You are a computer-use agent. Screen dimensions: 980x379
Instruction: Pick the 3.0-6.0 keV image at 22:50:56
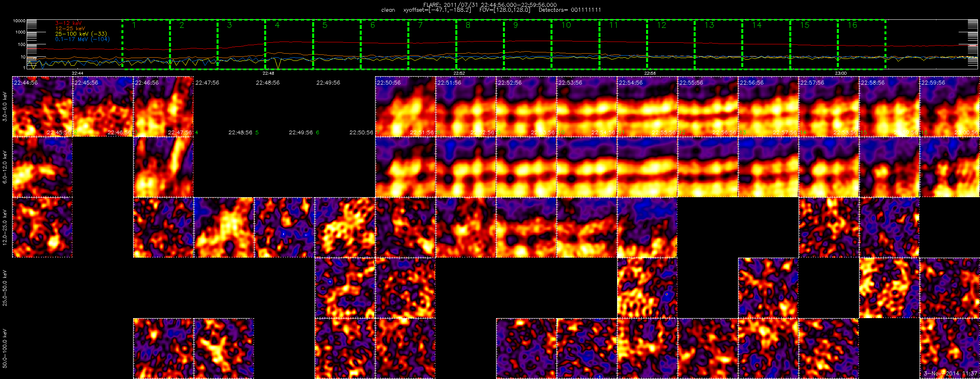(405, 106)
